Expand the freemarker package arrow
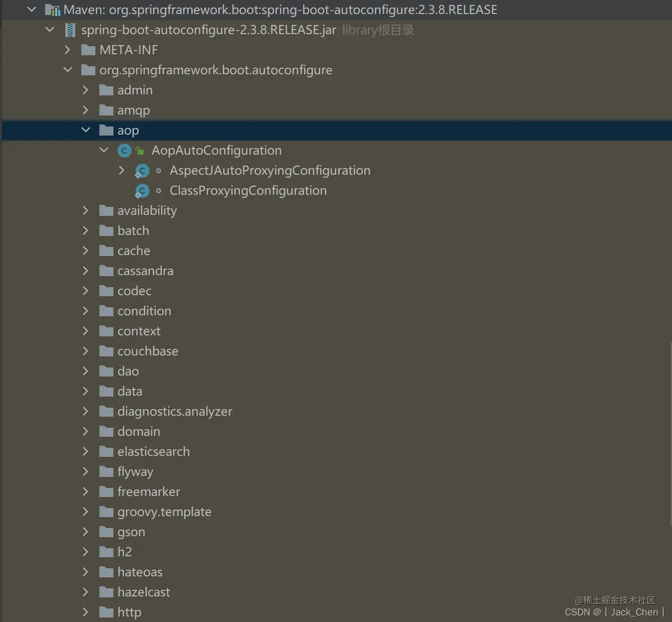Image resolution: width=672 pixels, height=622 pixels. [x=86, y=491]
